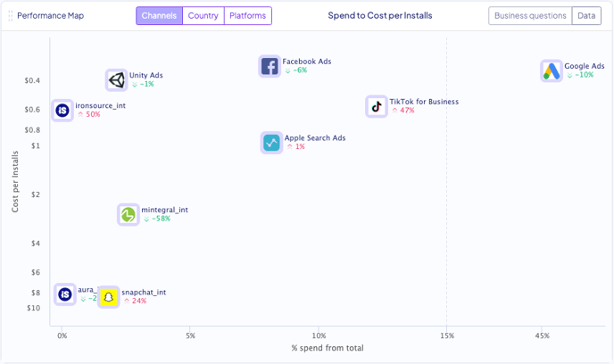Switch to the Country tab
This screenshot has height=364, width=614.
click(x=203, y=16)
